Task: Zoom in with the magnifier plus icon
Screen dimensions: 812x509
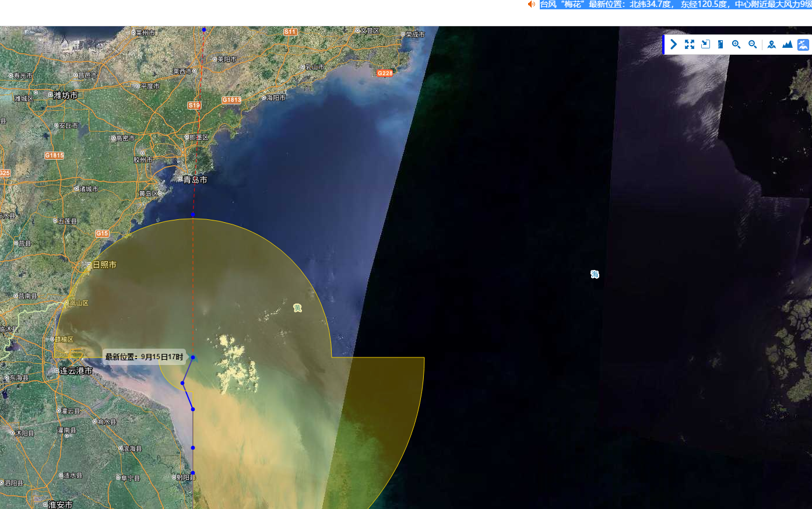Action: [736, 44]
